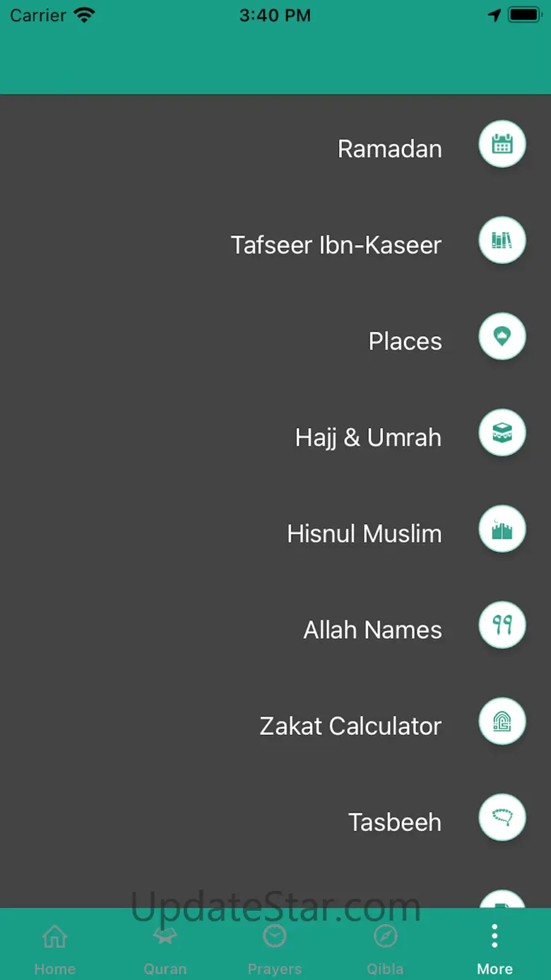551x980 pixels.
Task: Tap the Ramadan calendar icon
Action: 502,144
